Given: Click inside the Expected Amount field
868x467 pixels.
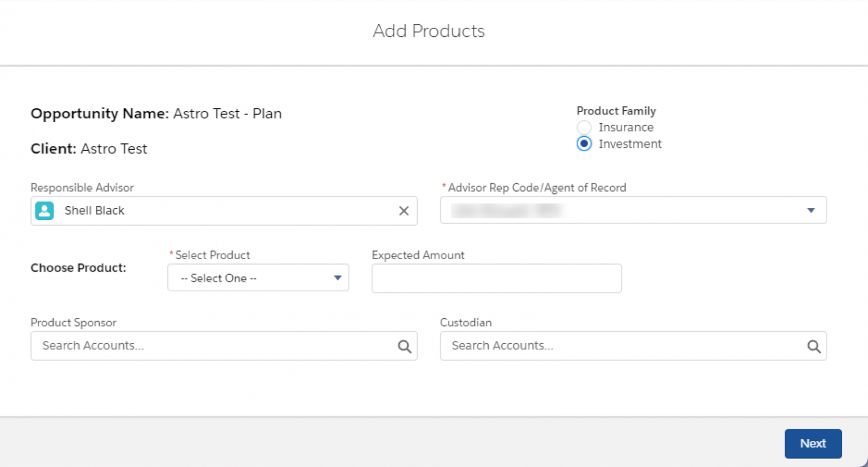Looking at the screenshot, I should pyautogui.click(x=496, y=278).
